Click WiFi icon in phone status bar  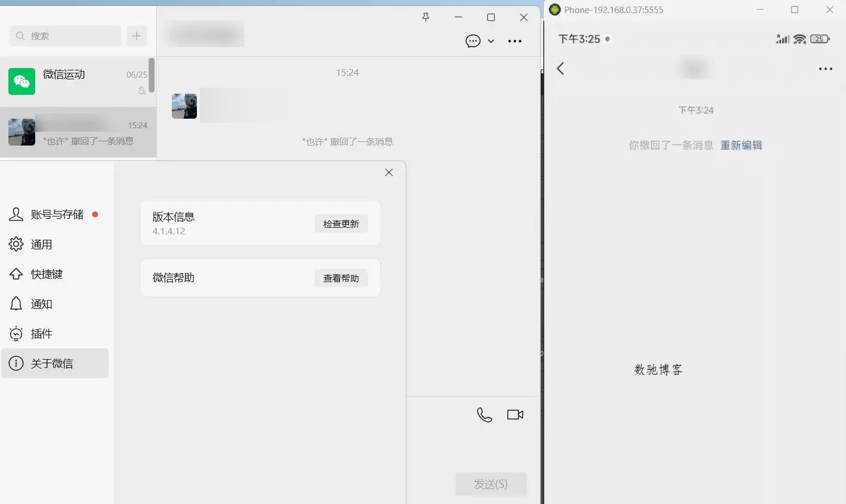(800, 39)
